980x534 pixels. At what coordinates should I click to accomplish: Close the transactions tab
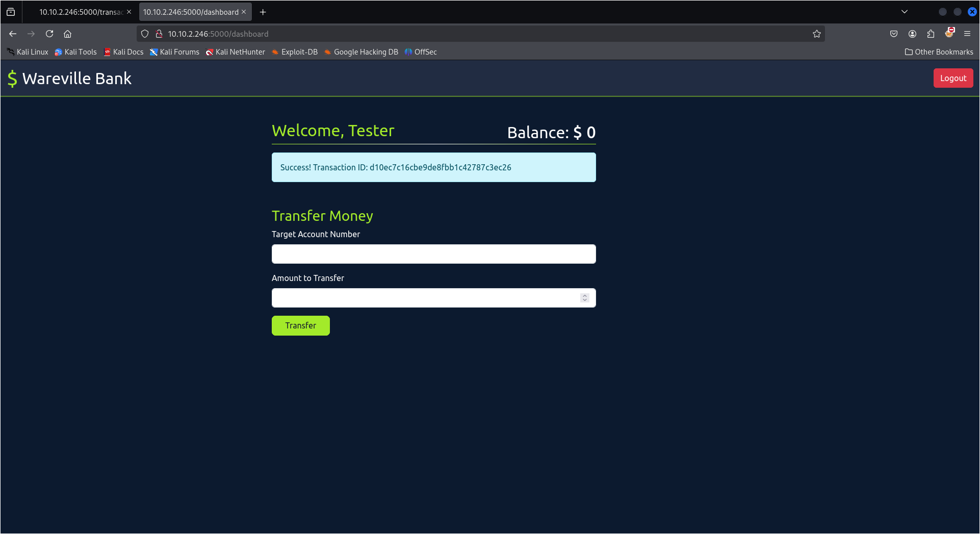tap(129, 12)
